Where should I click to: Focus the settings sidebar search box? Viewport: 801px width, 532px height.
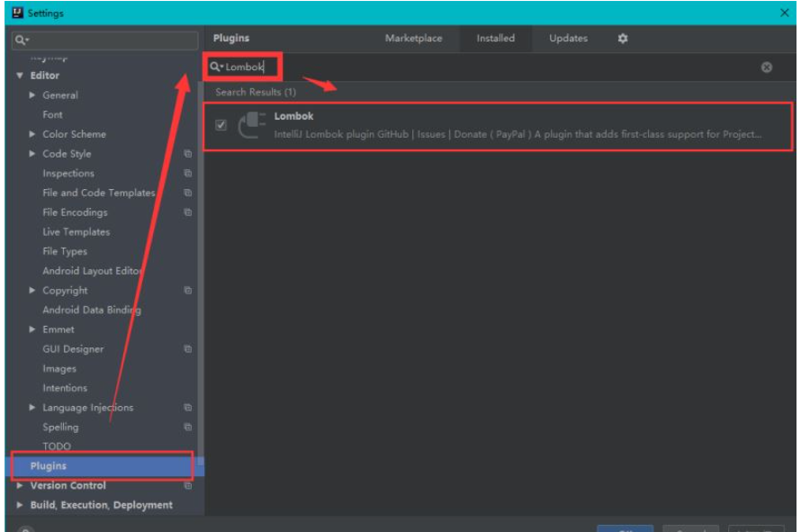(104, 40)
